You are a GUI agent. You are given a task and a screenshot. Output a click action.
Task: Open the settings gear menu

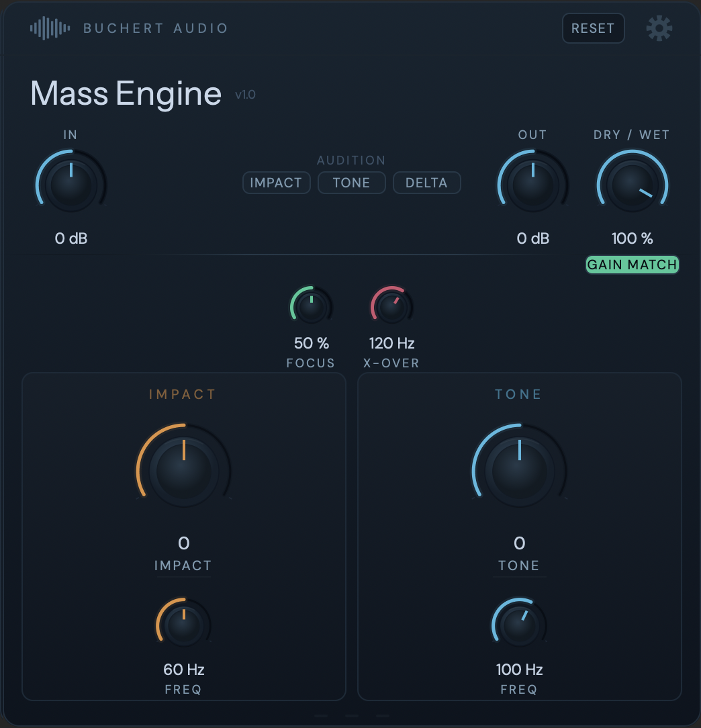click(659, 28)
